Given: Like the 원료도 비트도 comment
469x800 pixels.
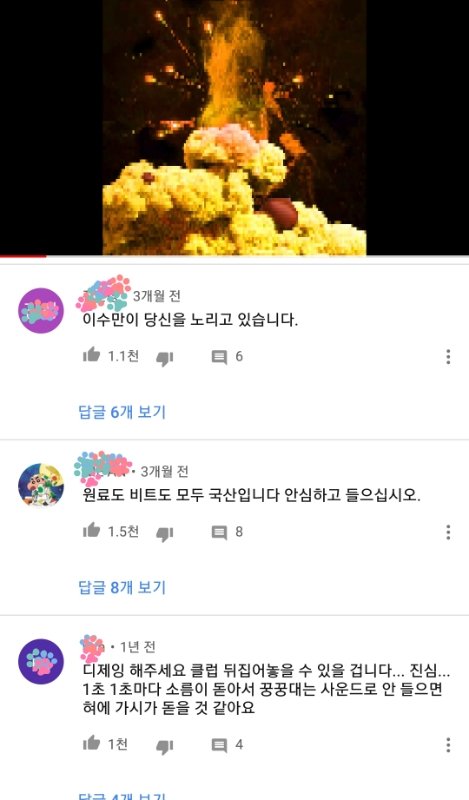Looking at the screenshot, I should tap(91, 531).
